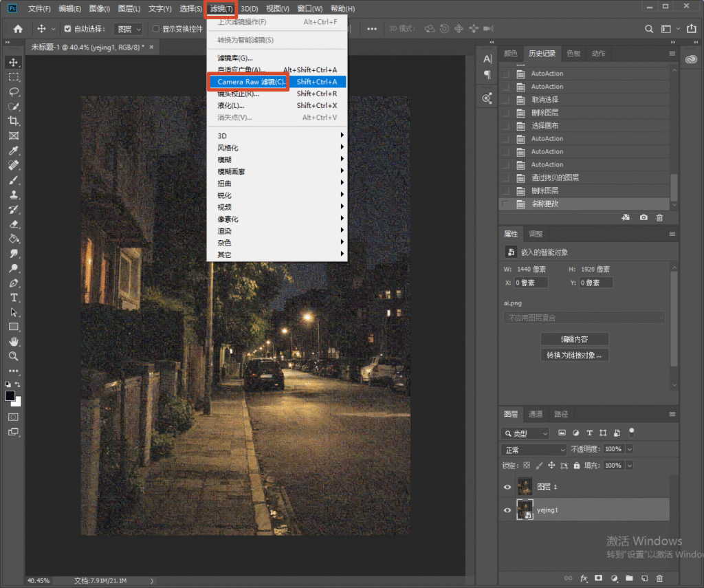Add layer style fx icon

[583, 578]
